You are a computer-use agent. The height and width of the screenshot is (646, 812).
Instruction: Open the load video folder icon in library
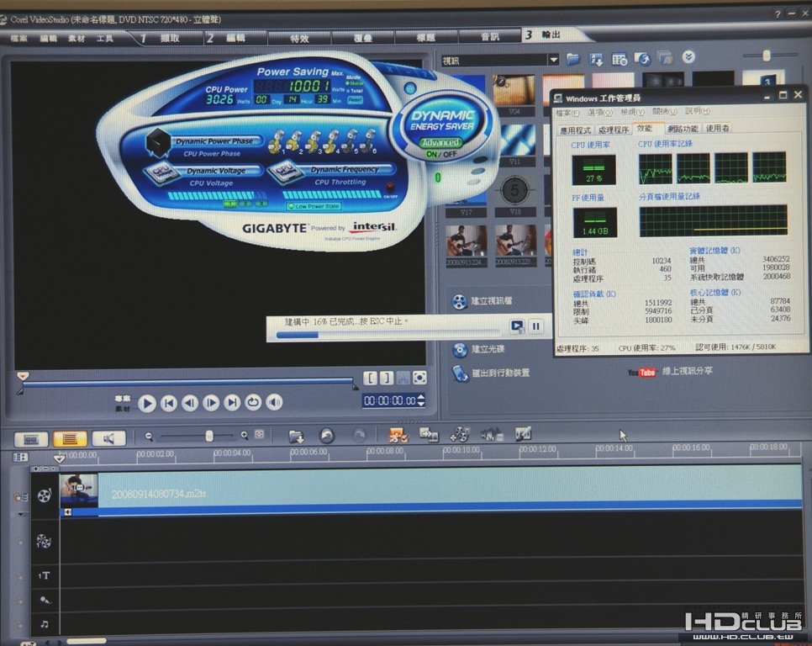[573, 60]
